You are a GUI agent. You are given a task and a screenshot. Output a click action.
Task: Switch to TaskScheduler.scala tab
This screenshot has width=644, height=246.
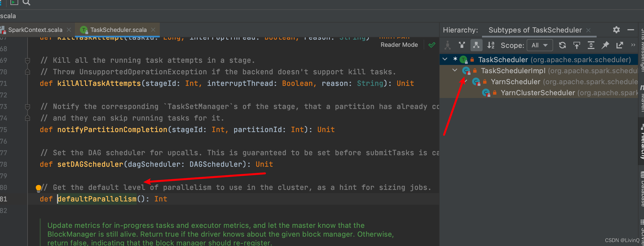(118, 30)
